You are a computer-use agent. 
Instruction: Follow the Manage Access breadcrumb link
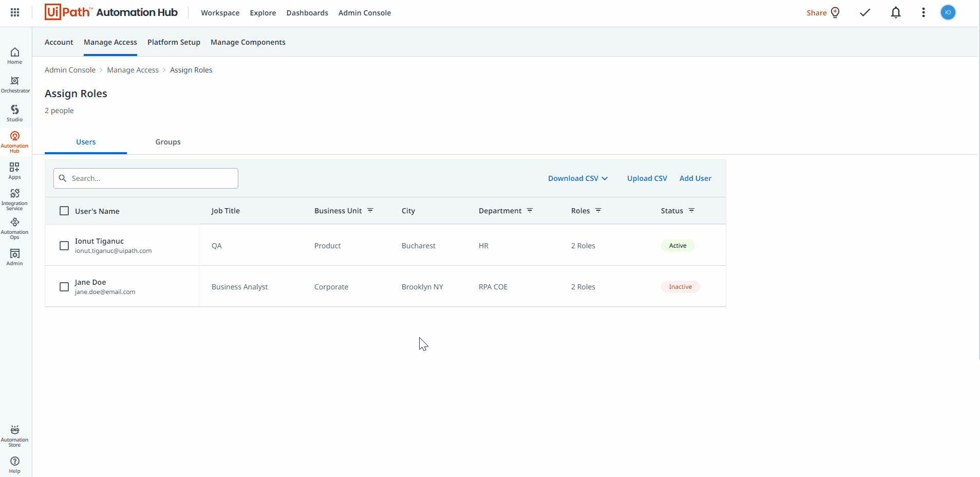tap(133, 70)
